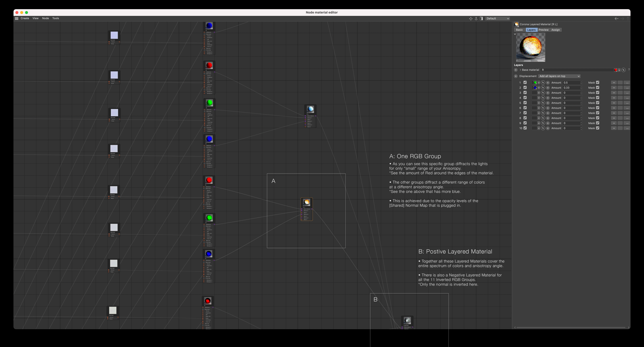Select the selected R L layered node in box A
644x347 pixels.
[307, 209]
